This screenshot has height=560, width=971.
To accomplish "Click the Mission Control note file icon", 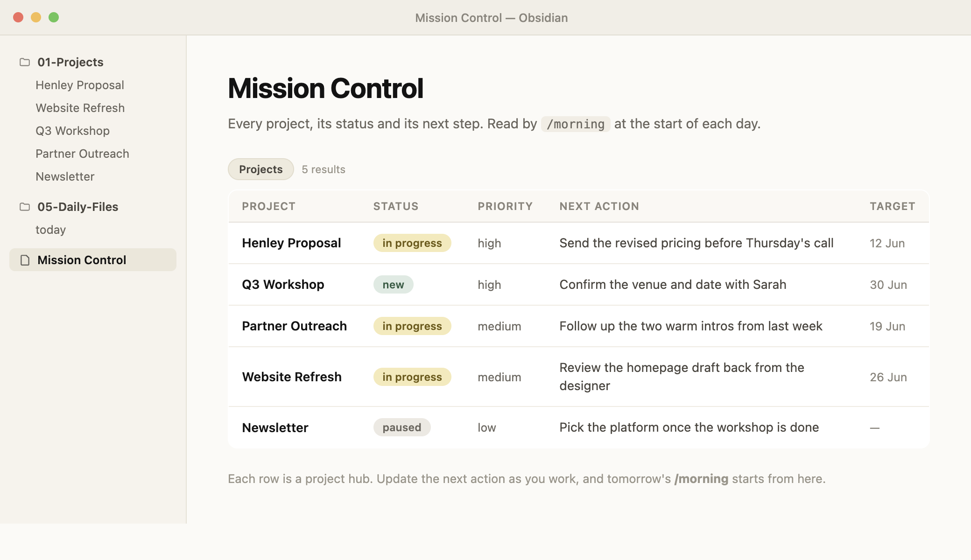I will (25, 260).
